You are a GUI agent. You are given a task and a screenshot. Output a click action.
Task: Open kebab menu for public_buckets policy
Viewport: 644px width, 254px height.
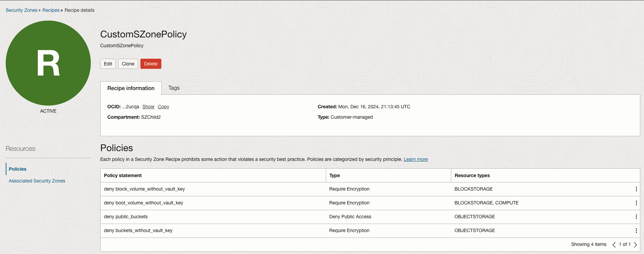point(636,217)
